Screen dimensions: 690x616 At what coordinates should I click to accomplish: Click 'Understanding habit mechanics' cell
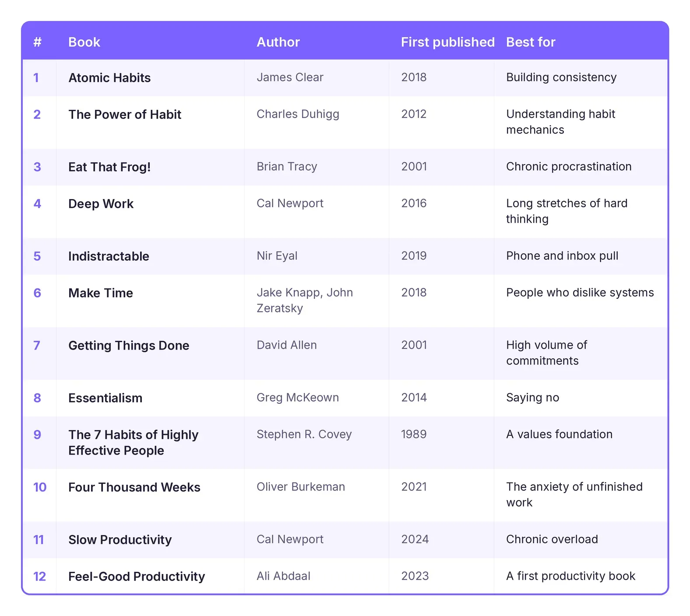(561, 122)
